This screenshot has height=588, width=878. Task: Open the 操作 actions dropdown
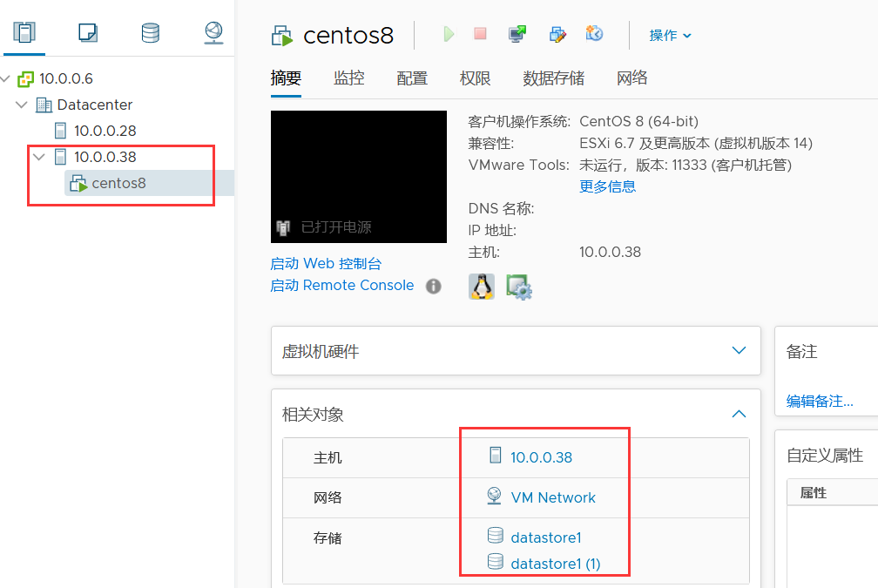pos(670,35)
